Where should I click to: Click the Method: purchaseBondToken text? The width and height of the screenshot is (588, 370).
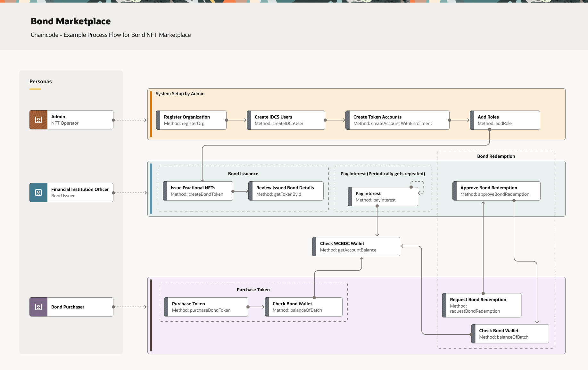click(201, 310)
